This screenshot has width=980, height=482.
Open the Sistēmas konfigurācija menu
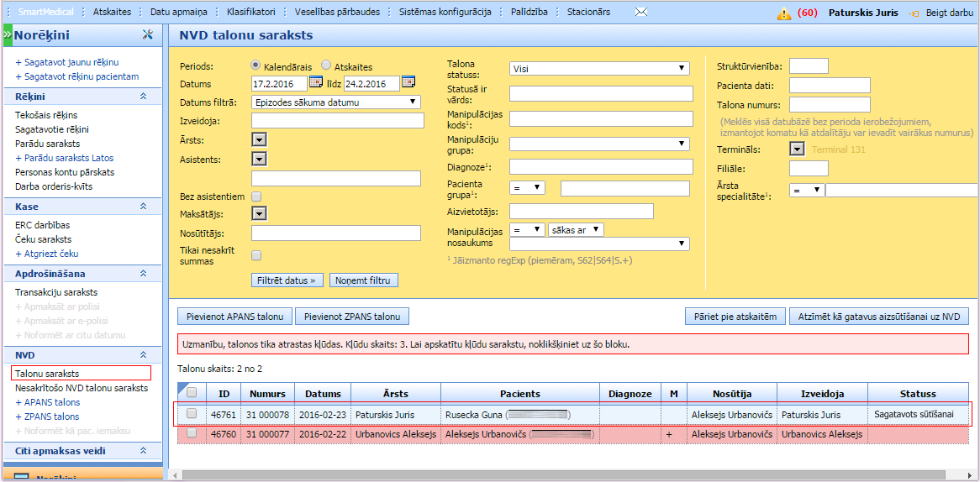[444, 13]
